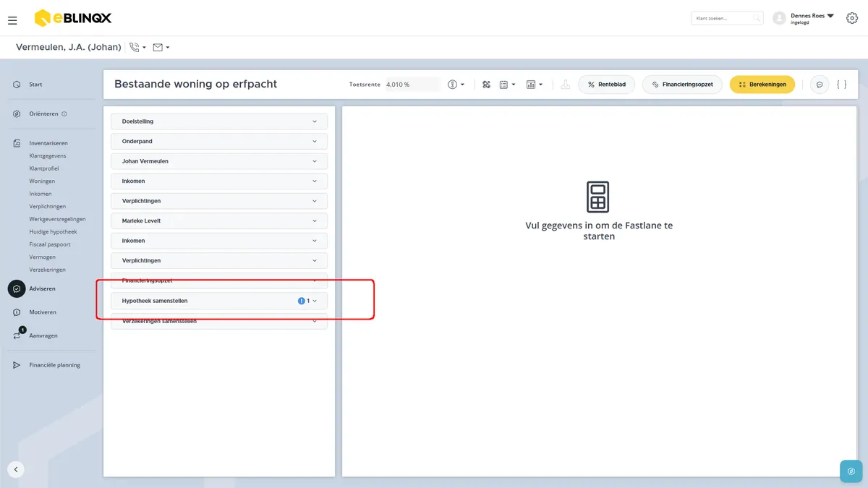This screenshot has height=488, width=868.
Task: Navigate to Aanvragen in the sidebar
Action: (43, 336)
